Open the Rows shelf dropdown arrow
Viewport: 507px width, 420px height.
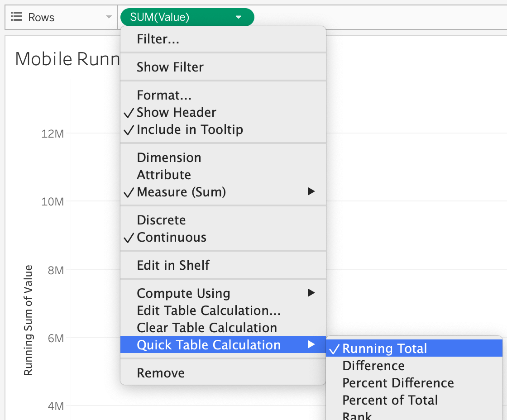point(109,17)
